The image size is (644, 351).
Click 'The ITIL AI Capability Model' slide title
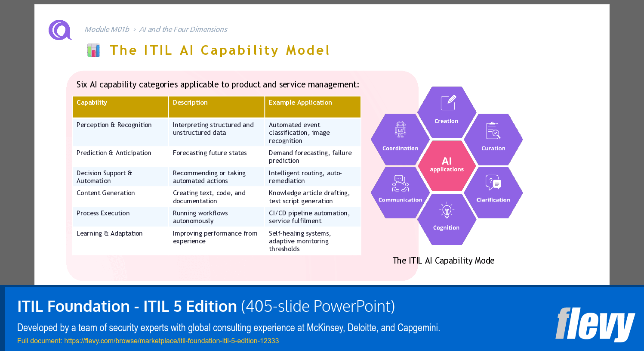point(220,50)
